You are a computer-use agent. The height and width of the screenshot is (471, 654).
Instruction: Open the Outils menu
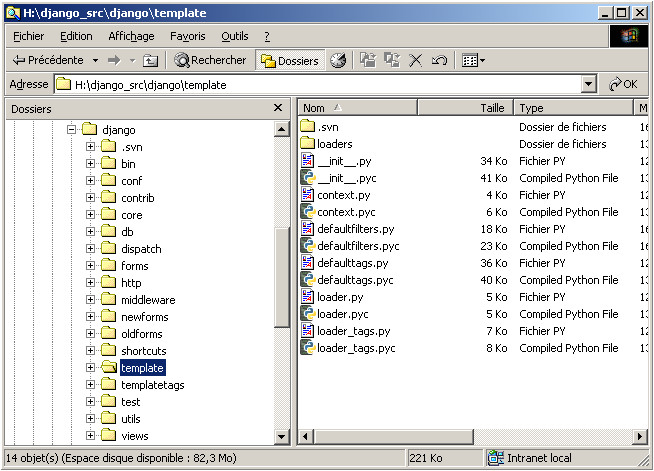click(x=235, y=36)
